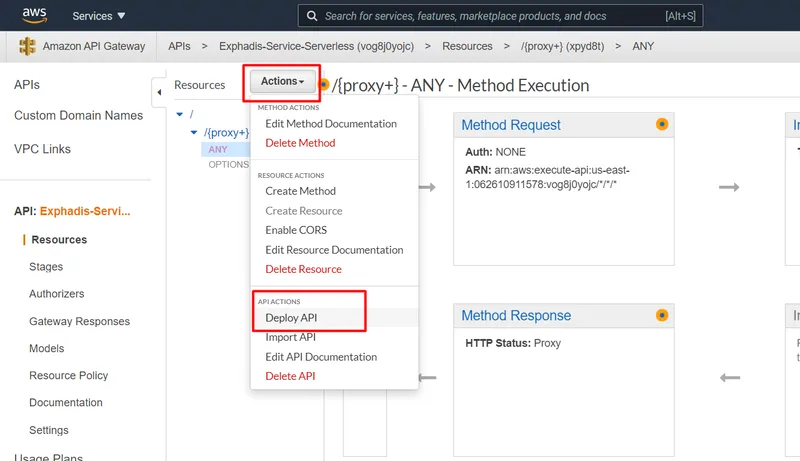
Task: Open Resource Policy section
Action: point(68,375)
